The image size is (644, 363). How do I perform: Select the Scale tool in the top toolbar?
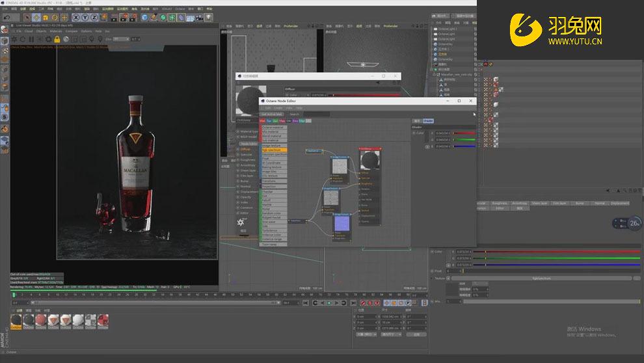tap(45, 18)
